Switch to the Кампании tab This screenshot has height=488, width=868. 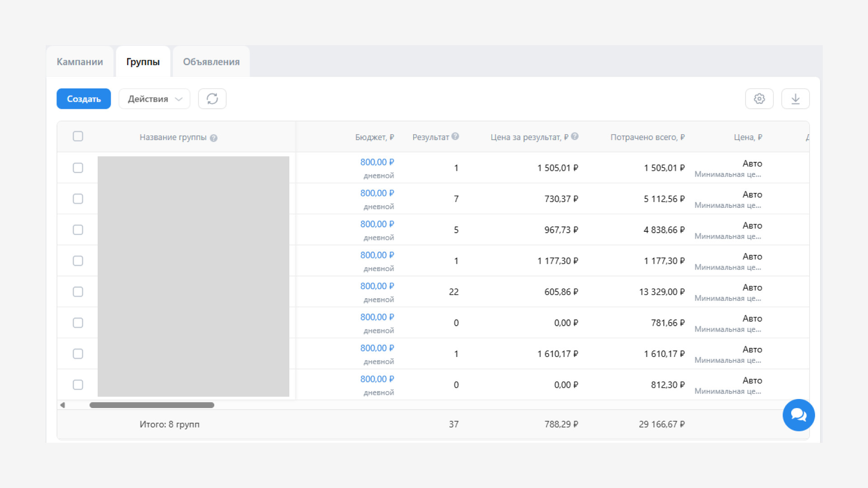pos(80,61)
